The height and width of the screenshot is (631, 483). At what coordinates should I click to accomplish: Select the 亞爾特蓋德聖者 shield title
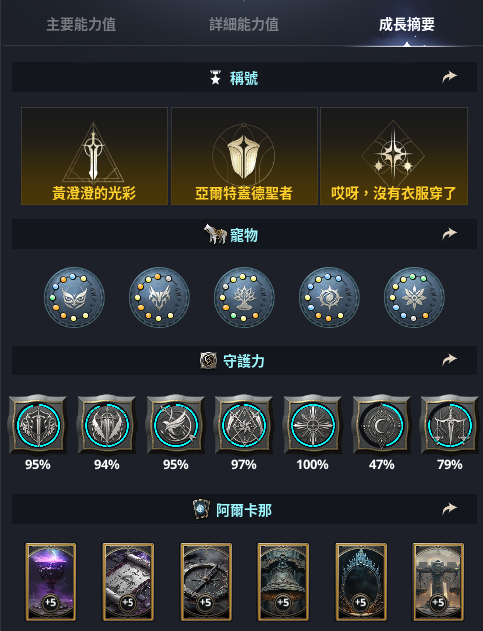(x=244, y=156)
